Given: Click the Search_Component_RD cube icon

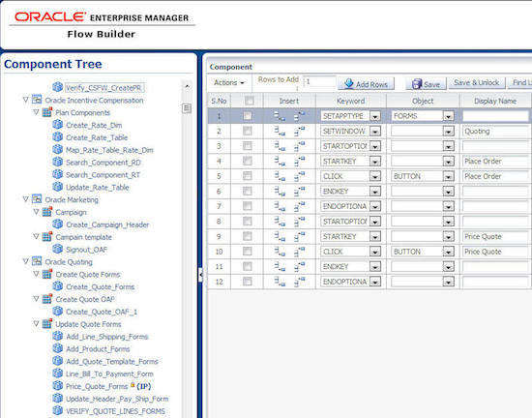Looking at the screenshot, I should 58,163.
